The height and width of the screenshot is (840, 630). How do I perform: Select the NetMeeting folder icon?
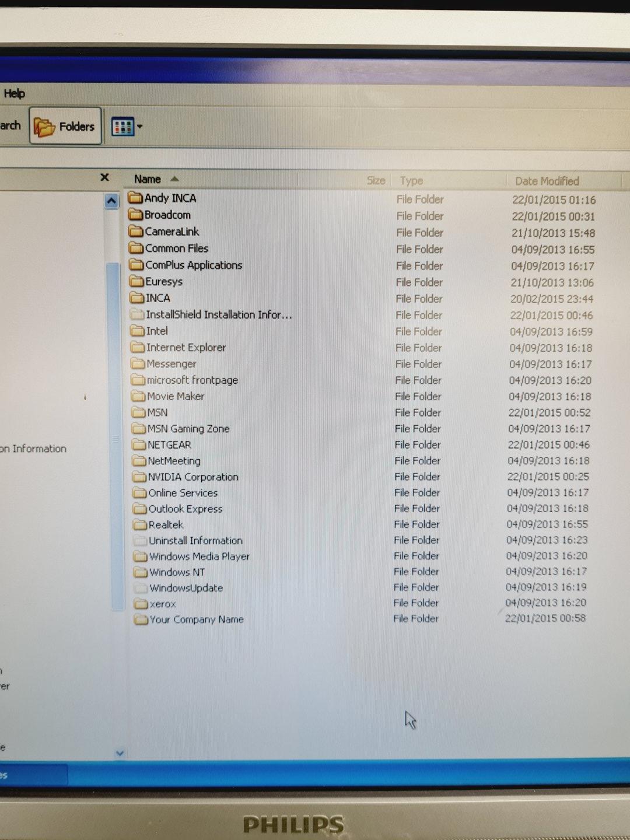point(139,461)
